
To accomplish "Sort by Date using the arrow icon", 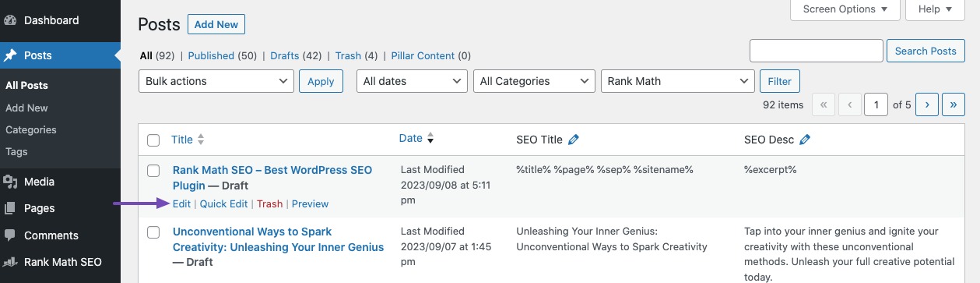I will (x=430, y=139).
